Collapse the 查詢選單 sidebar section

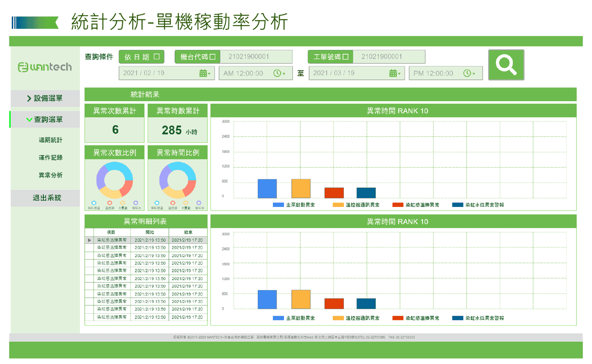[45, 119]
